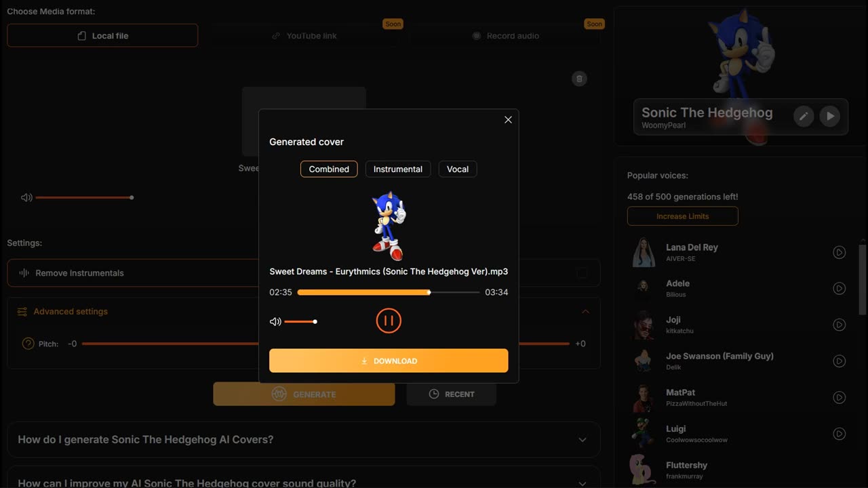Play Joji voice preview

point(839,325)
